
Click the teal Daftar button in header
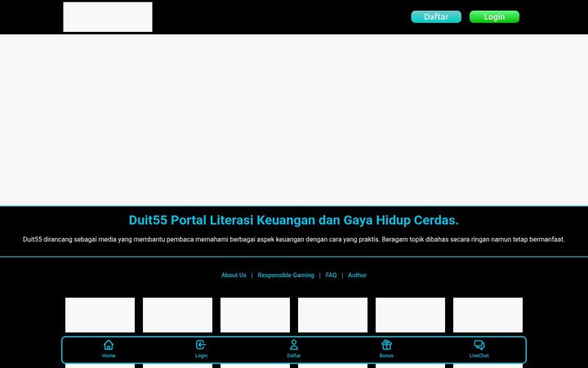436,17
